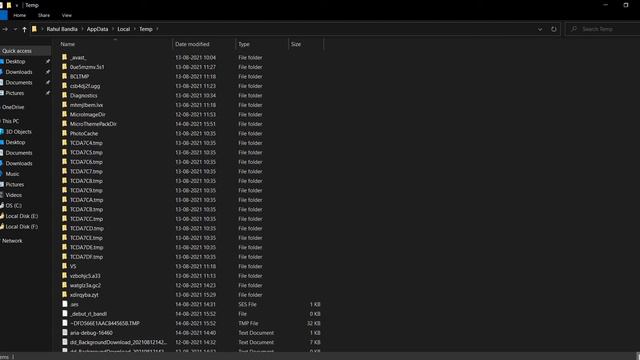Click Temp in the breadcrumb
640x360 pixels.
(x=146, y=29)
